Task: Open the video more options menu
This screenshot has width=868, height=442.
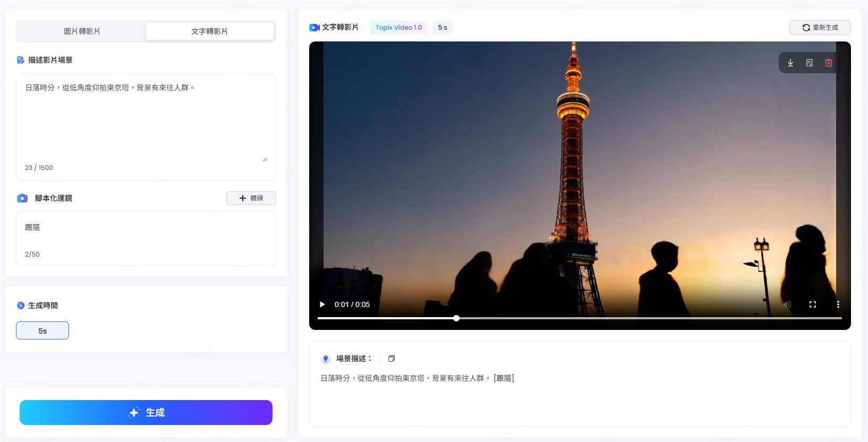Action: tap(838, 304)
